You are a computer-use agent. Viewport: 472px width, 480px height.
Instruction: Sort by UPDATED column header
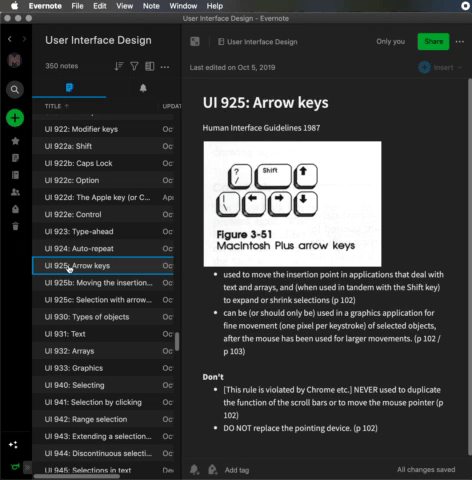171,106
